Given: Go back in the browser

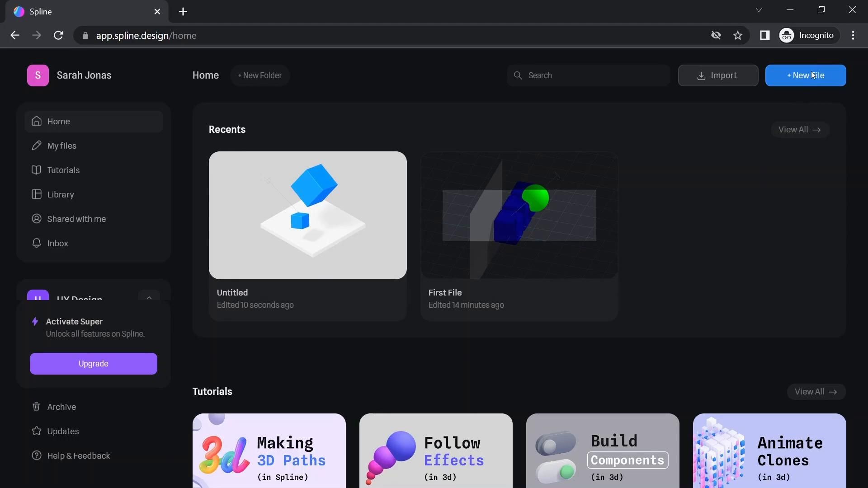Looking at the screenshot, I should tap(15, 35).
